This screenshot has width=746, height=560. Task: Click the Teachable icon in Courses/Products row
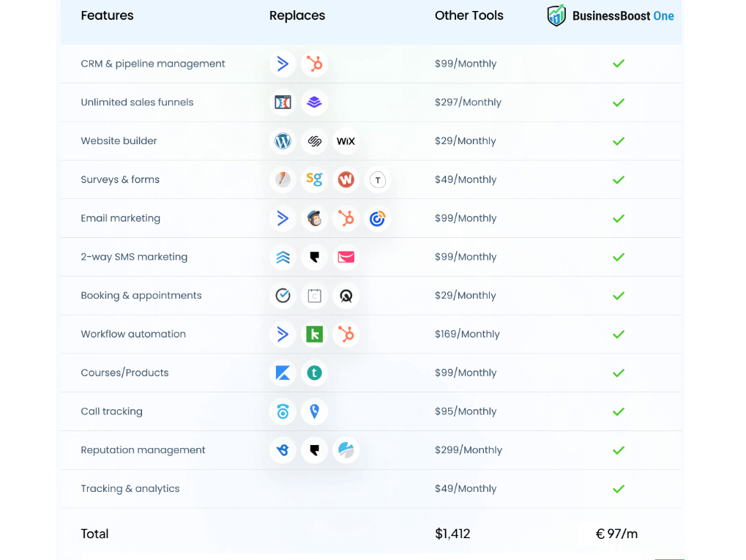point(314,373)
